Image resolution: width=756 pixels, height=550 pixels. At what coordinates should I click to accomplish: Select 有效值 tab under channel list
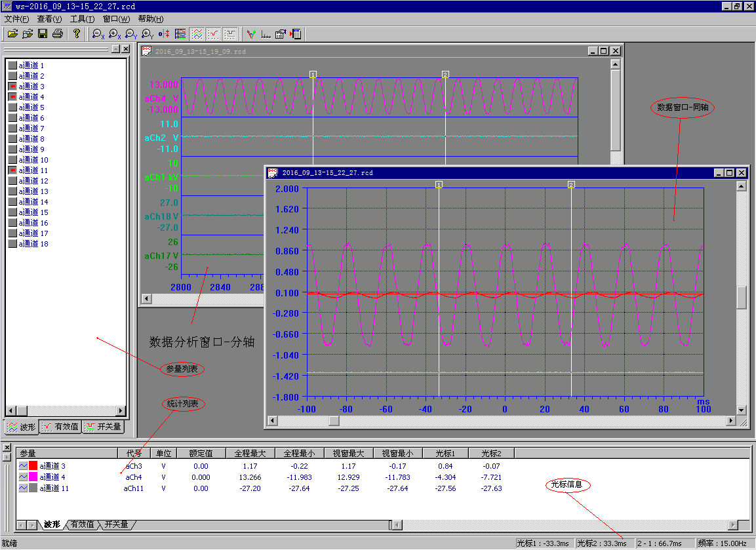click(x=60, y=427)
